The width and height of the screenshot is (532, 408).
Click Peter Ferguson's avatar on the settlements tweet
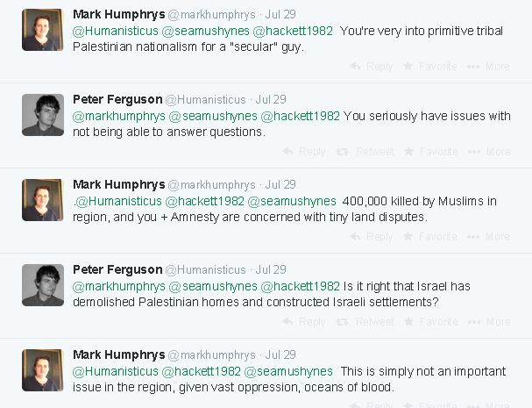click(42, 285)
